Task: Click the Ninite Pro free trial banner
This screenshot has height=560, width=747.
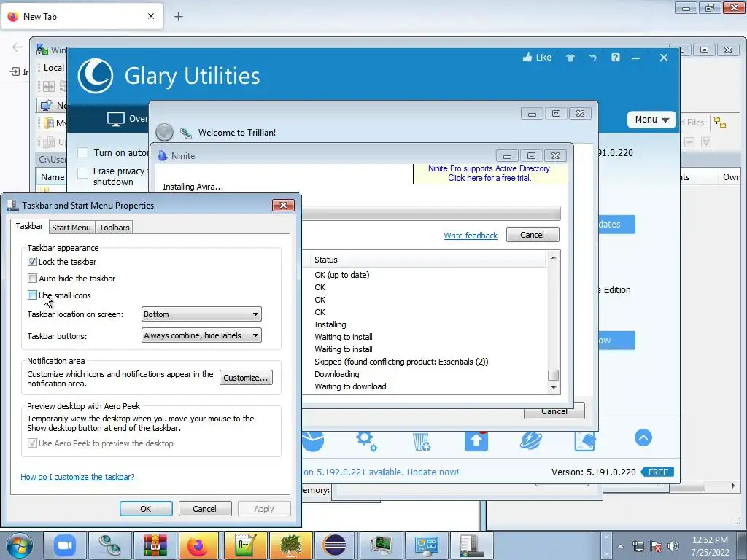Action: click(490, 174)
